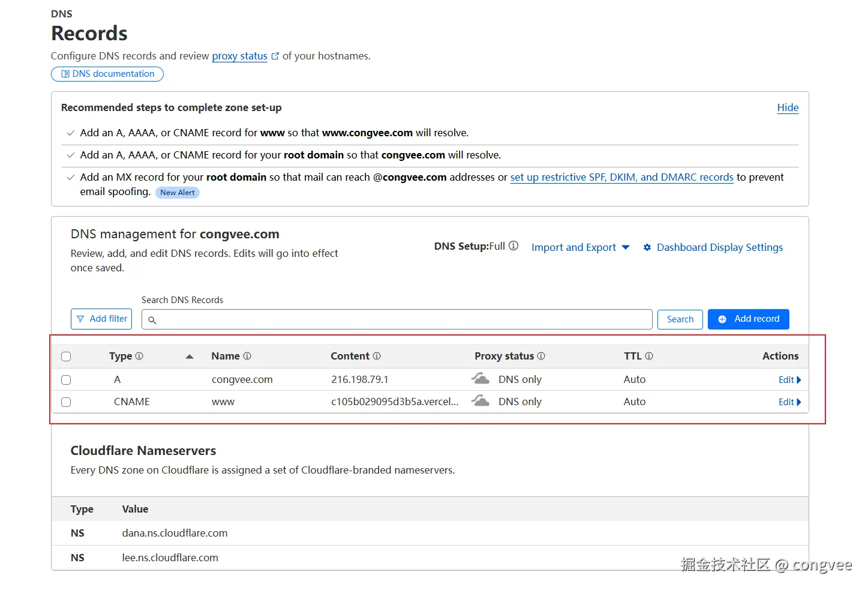This screenshot has width=868, height=590.
Task: Click the Add filter button
Action: 101,319
